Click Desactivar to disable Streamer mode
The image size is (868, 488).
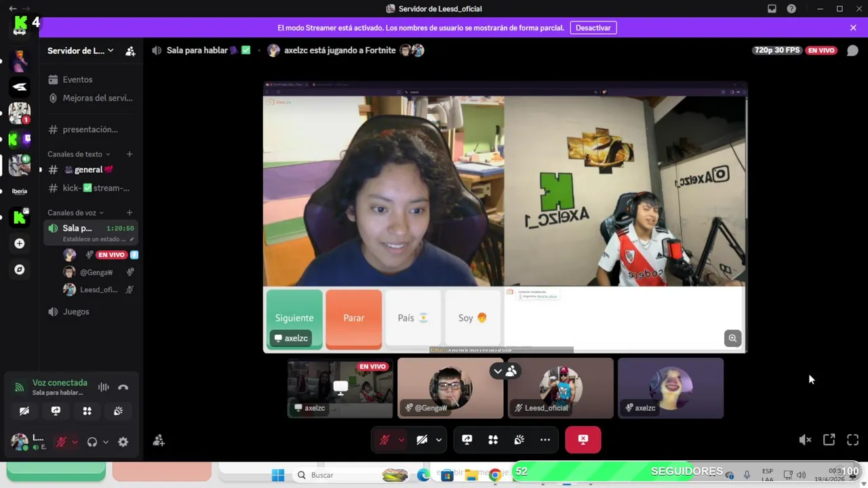click(x=593, y=28)
